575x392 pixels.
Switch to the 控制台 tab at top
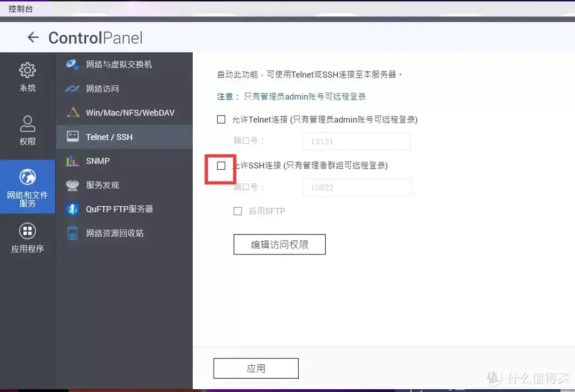20,9
